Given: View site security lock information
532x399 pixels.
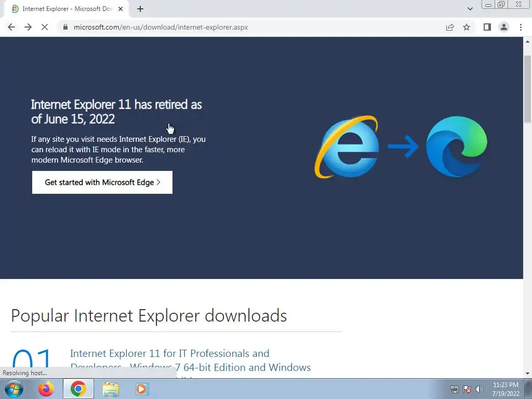Looking at the screenshot, I should click(x=65, y=27).
